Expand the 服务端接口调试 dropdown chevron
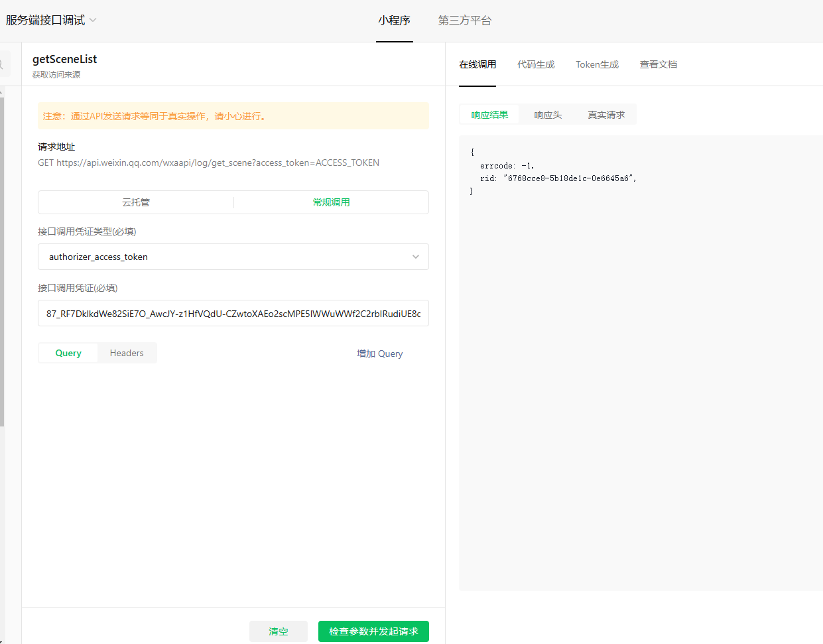Viewport: 823px width, 644px height. [x=93, y=20]
